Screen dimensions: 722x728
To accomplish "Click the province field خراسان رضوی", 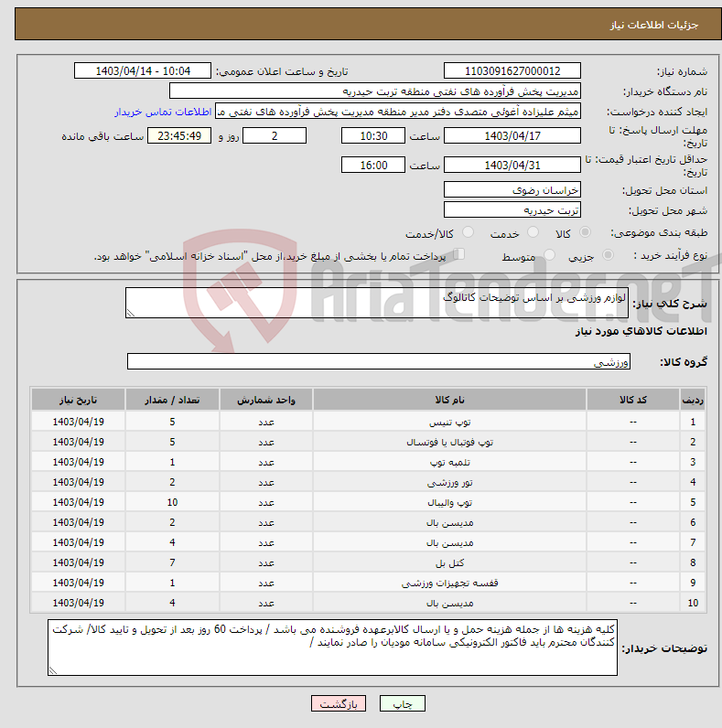I will point(512,190).
